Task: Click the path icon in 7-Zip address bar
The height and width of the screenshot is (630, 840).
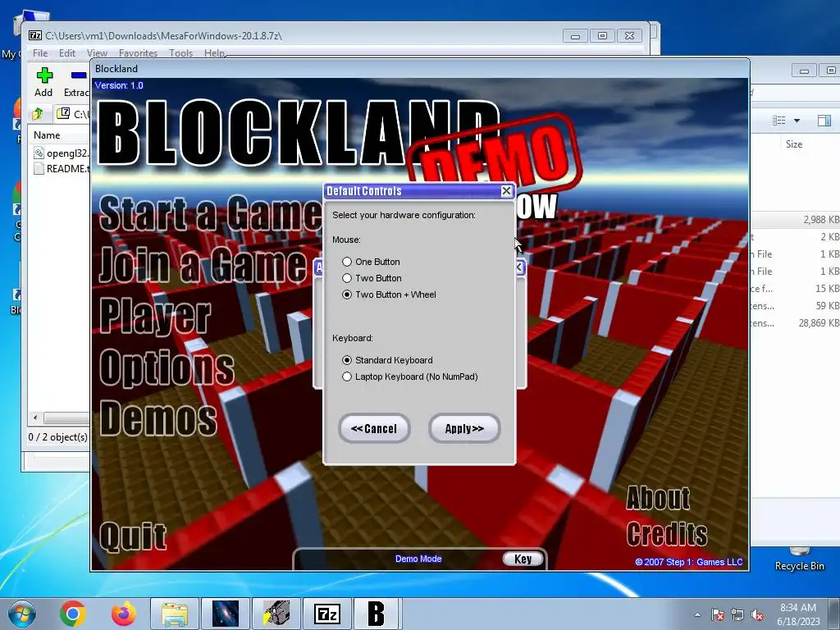Action: (64, 113)
